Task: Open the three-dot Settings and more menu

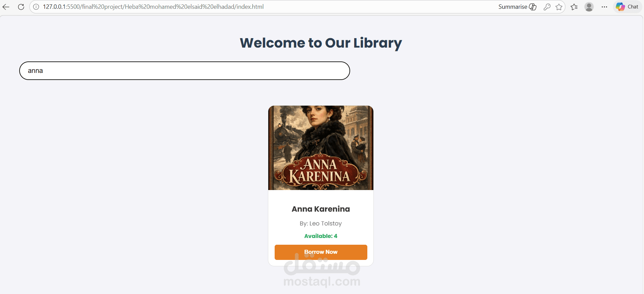Action: 605,7
